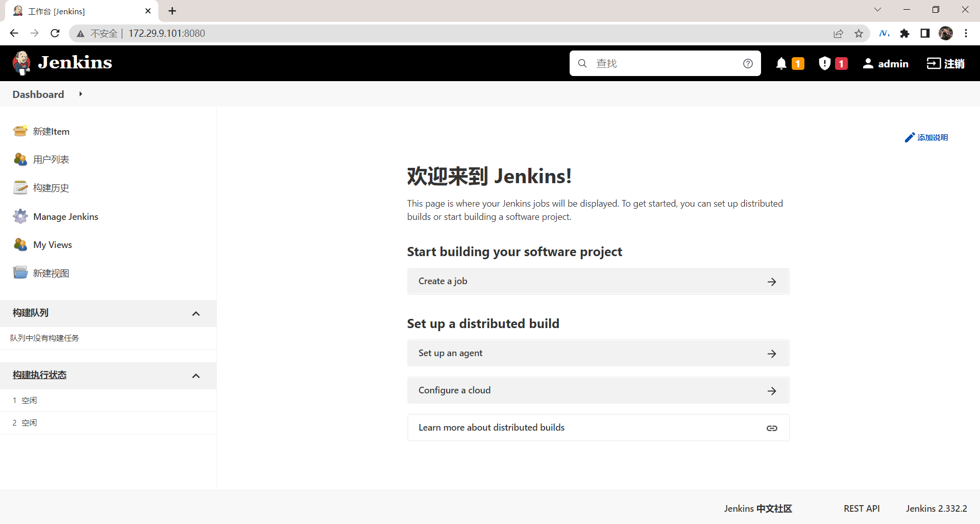Open Learn more about distributed builds link
Image resolution: width=980 pixels, height=524 pixels.
coord(598,428)
